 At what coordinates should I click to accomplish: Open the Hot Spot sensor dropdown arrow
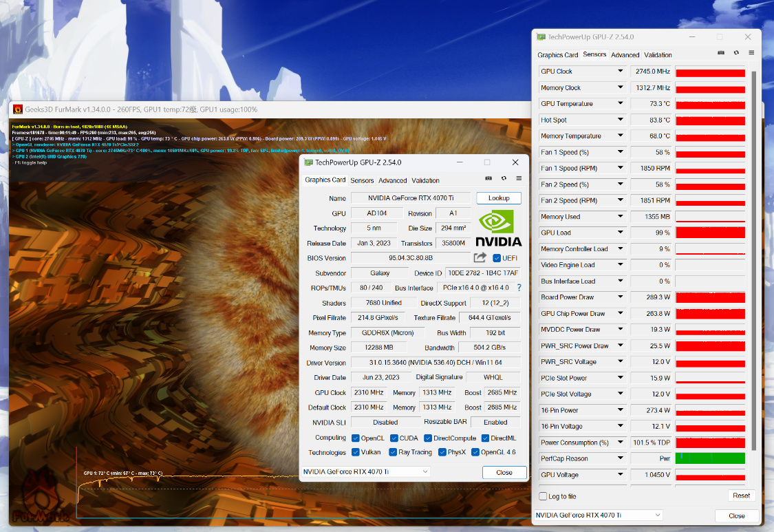[x=620, y=120]
